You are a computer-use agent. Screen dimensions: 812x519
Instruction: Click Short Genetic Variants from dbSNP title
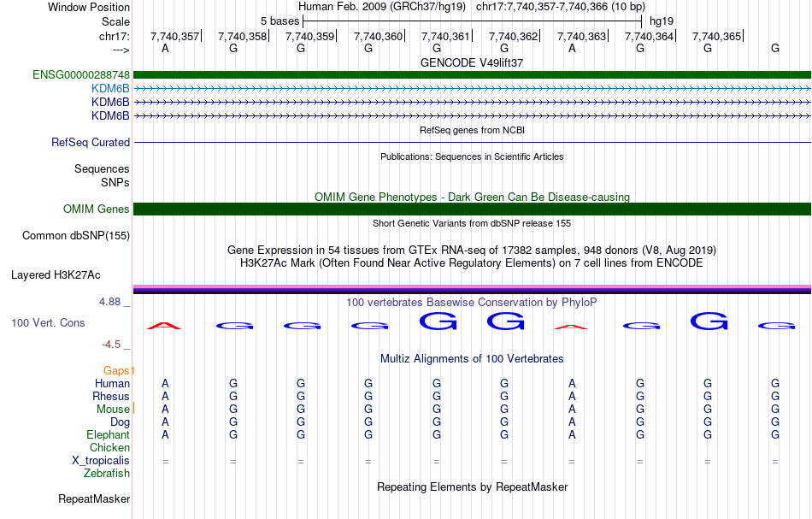pyautogui.click(x=472, y=223)
